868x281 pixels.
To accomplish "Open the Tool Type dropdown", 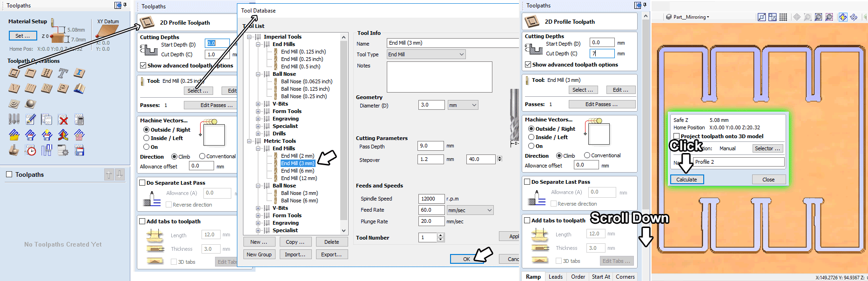I will pyautogui.click(x=426, y=54).
